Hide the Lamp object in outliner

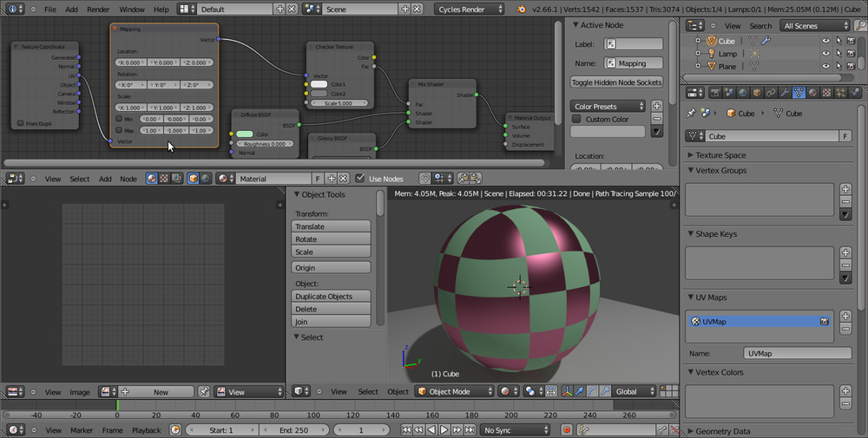tap(825, 53)
